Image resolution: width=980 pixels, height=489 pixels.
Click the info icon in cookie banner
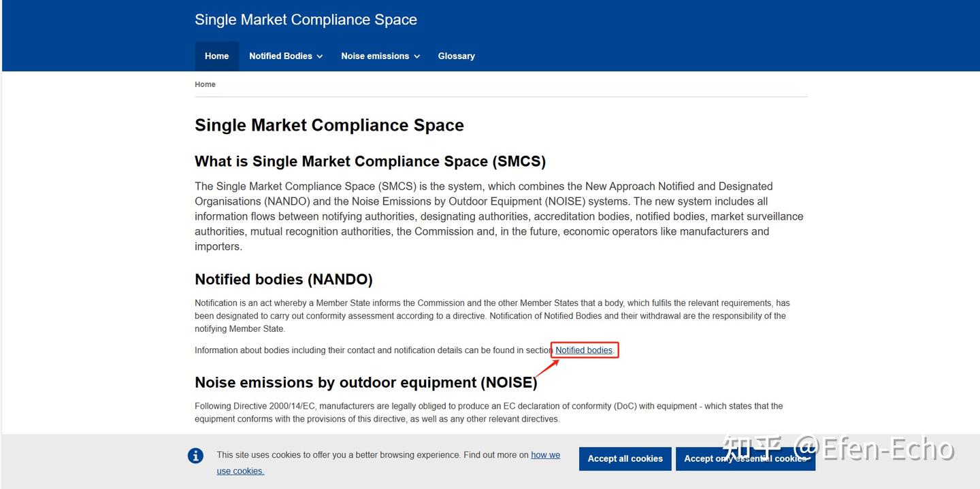click(195, 456)
